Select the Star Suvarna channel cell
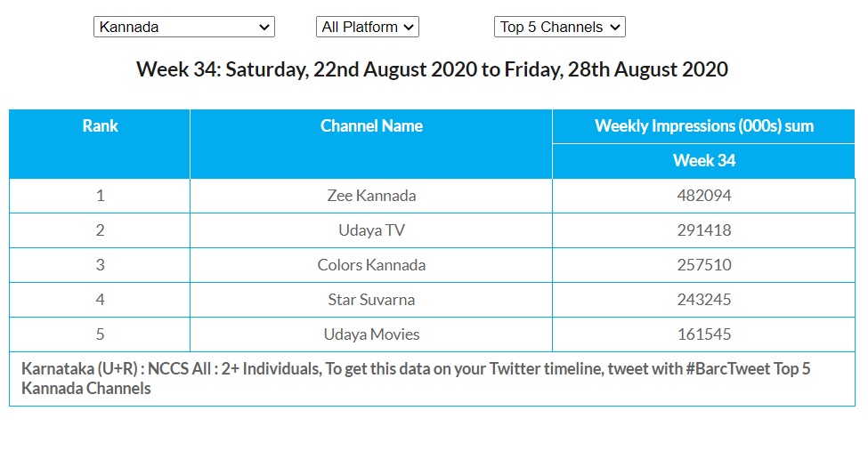Viewport: 868px width, 451px height. pyautogui.click(x=371, y=300)
